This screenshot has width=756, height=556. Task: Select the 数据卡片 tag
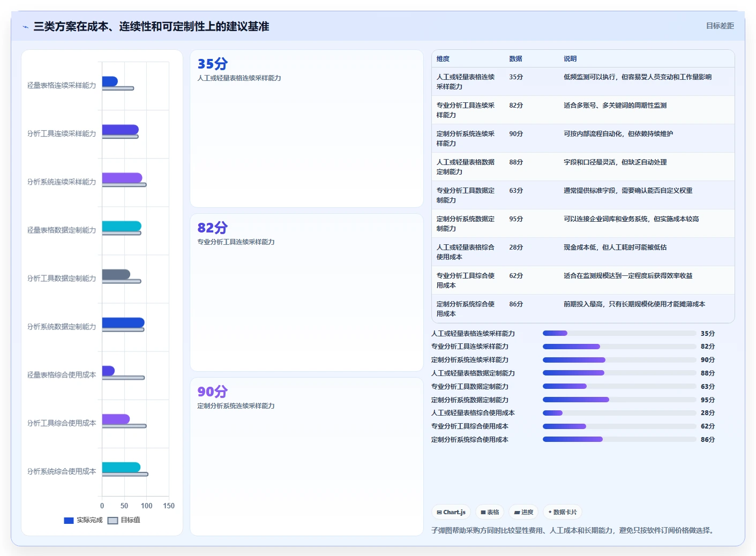pos(563,512)
